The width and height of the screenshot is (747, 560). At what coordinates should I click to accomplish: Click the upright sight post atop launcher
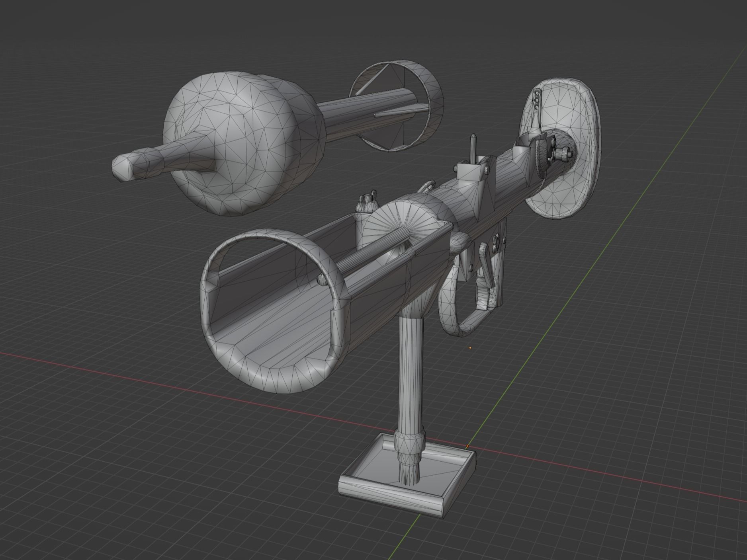click(472, 148)
